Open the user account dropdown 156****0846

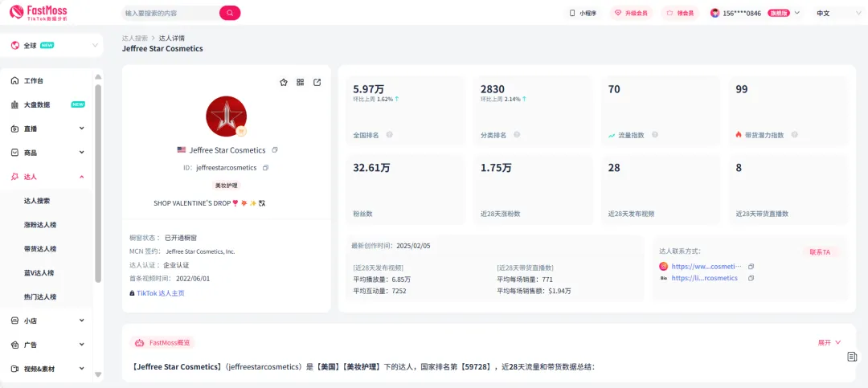point(755,13)
